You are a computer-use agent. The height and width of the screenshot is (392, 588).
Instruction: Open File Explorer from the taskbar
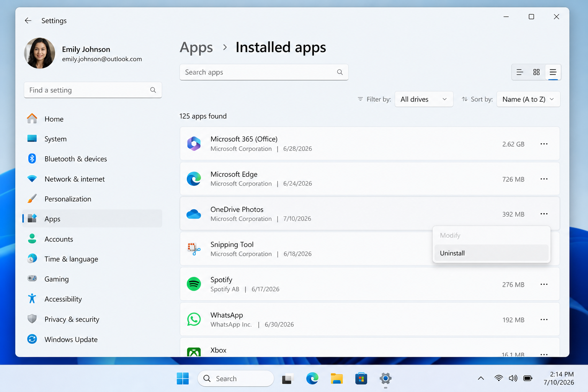pyautogui.click(x=336, y=379)
